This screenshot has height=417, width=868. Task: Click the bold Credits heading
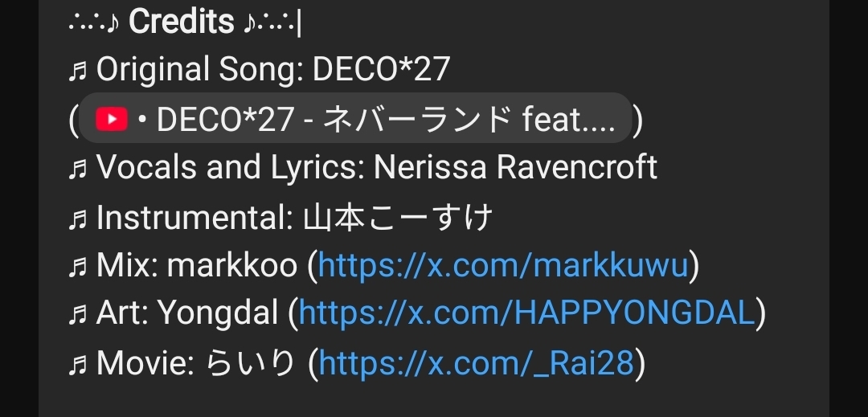[x=182, y=22]
